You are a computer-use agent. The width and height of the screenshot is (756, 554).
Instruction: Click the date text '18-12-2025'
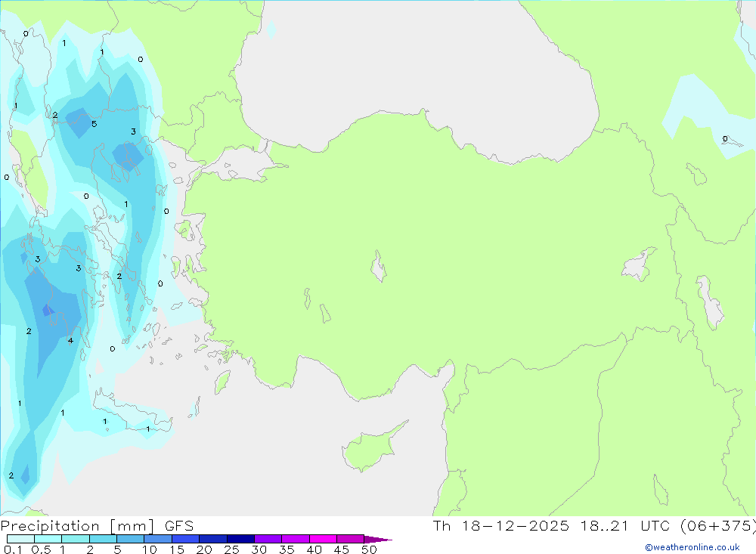(x=515, y=526)
